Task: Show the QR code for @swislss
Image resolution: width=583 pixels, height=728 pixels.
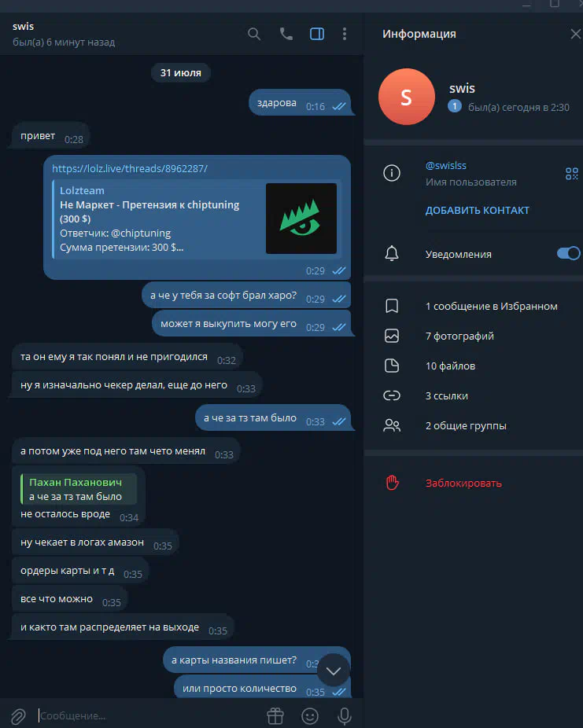Action: tap(571, 174)
